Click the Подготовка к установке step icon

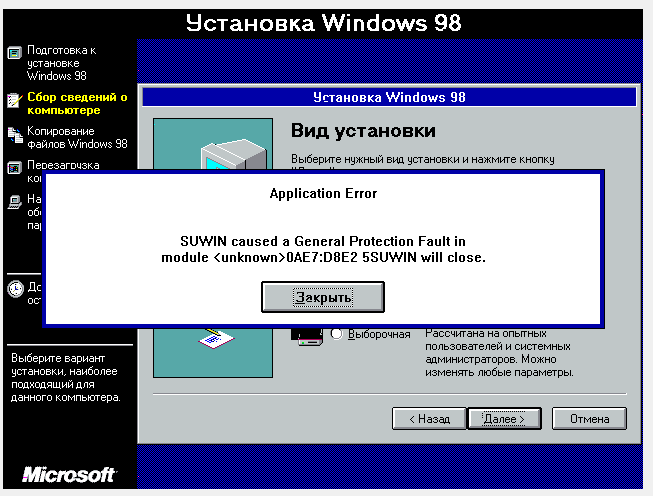click(x=14, y=53)
